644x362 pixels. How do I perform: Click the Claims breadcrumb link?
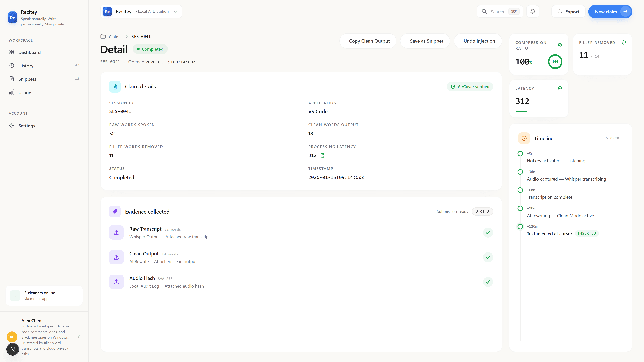click(x=115, y=37)
